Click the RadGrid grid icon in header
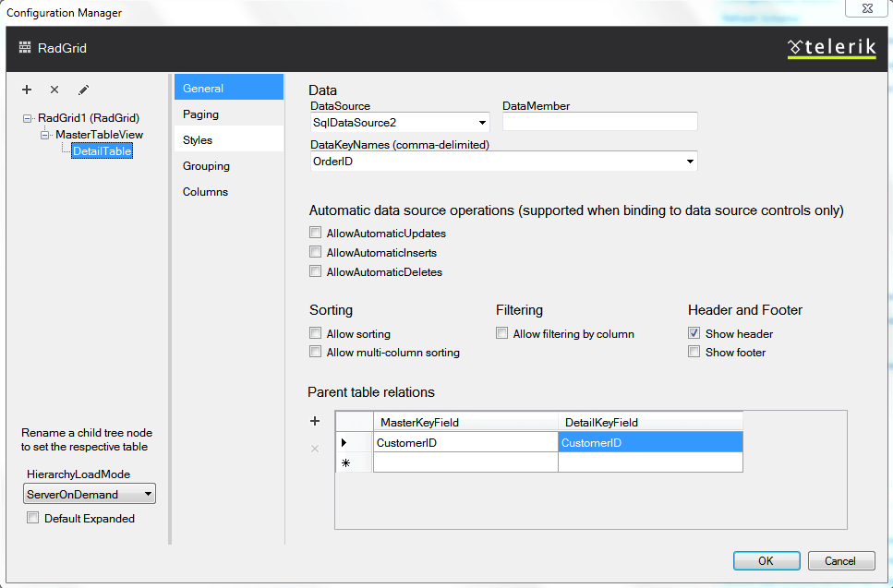 [25, 48]
